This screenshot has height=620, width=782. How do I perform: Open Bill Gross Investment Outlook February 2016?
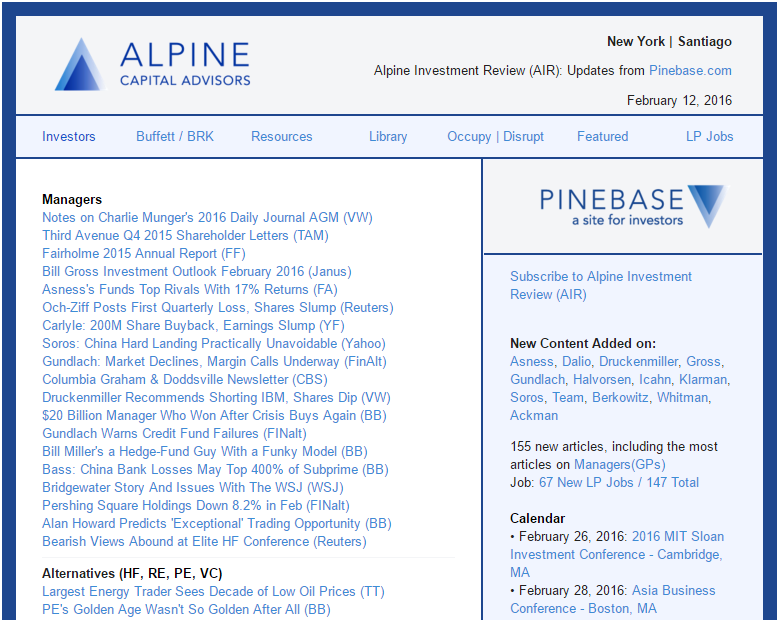click(x=197, y=271)
